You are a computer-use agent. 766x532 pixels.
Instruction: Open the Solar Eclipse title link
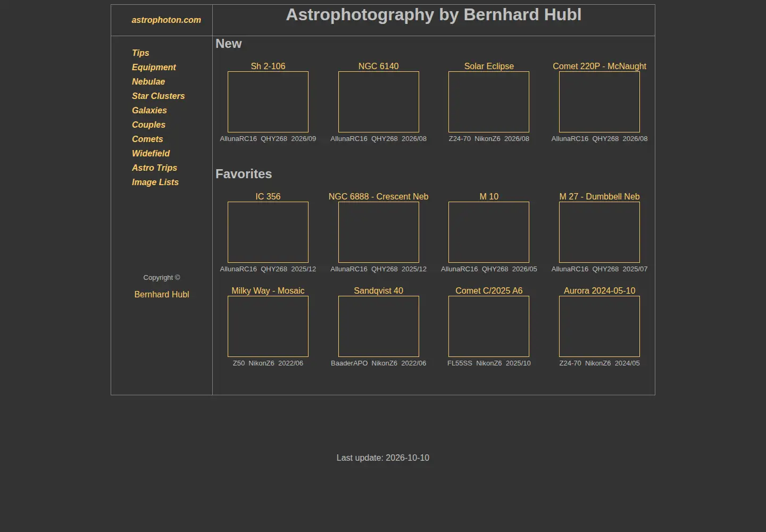[x=489, y=66]
